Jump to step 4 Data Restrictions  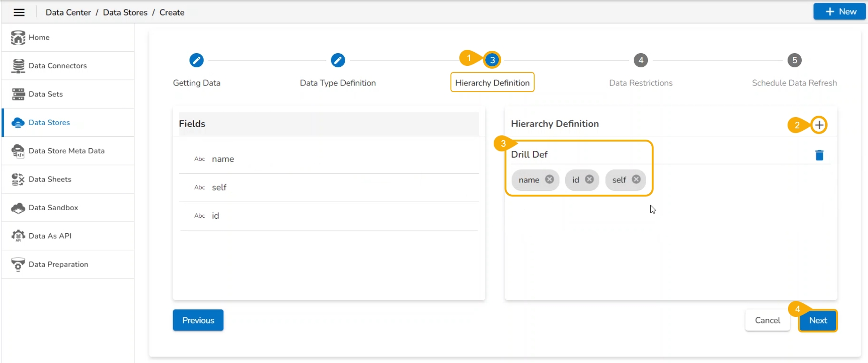(640, 60)
